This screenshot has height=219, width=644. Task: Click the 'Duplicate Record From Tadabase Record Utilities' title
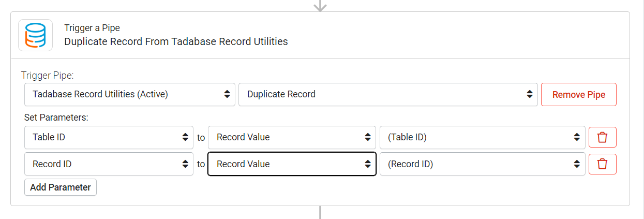tap(176, 41)
